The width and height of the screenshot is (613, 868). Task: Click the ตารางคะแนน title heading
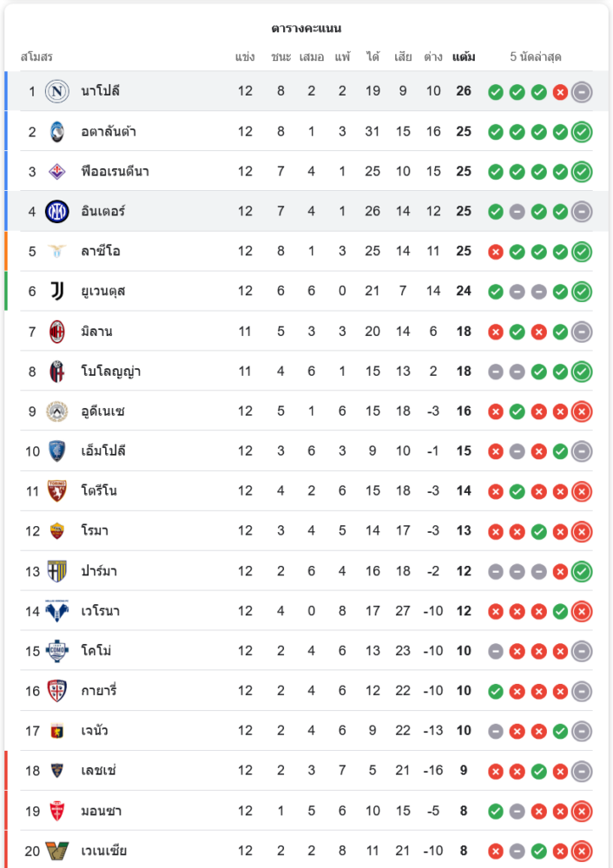[306, 29]
